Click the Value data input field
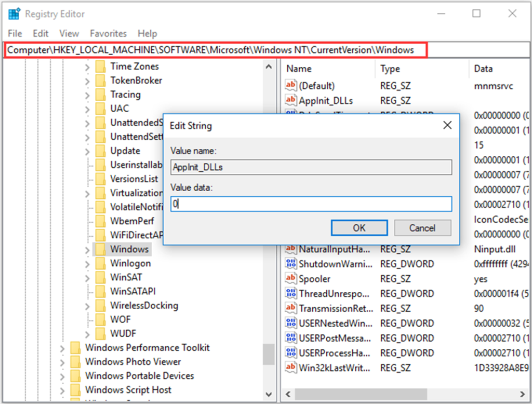The height and width of the screenshot is (404, 532). tap(311, 204)
